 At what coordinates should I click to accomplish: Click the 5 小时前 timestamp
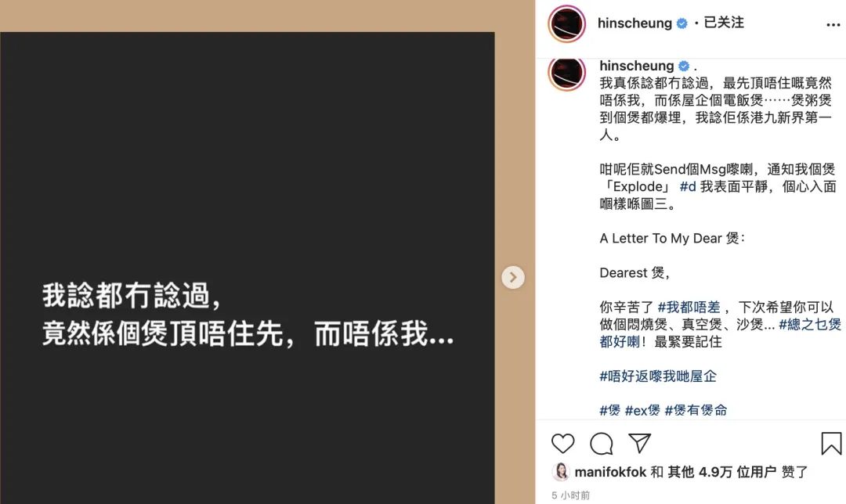pos(571,495)
